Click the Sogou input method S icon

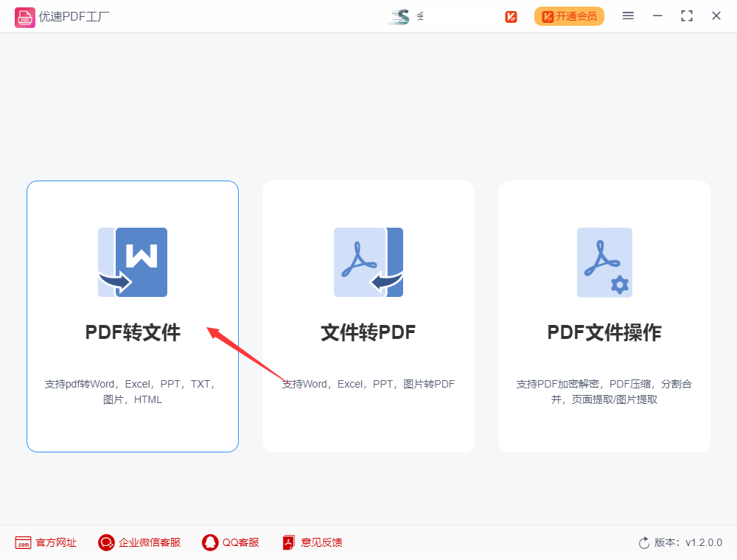(x=399, y=17)
